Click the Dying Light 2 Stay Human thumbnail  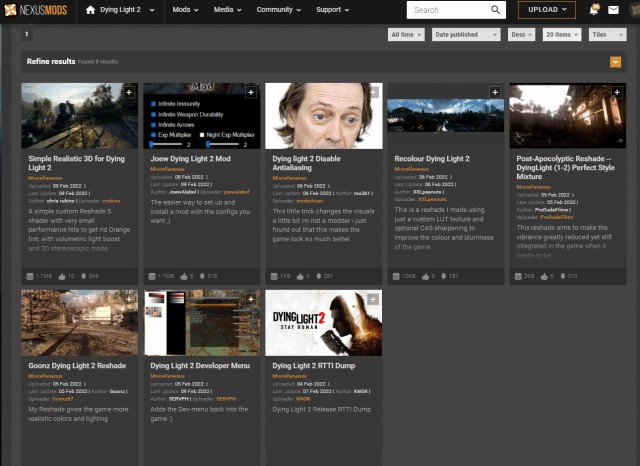tap(324, 323)
